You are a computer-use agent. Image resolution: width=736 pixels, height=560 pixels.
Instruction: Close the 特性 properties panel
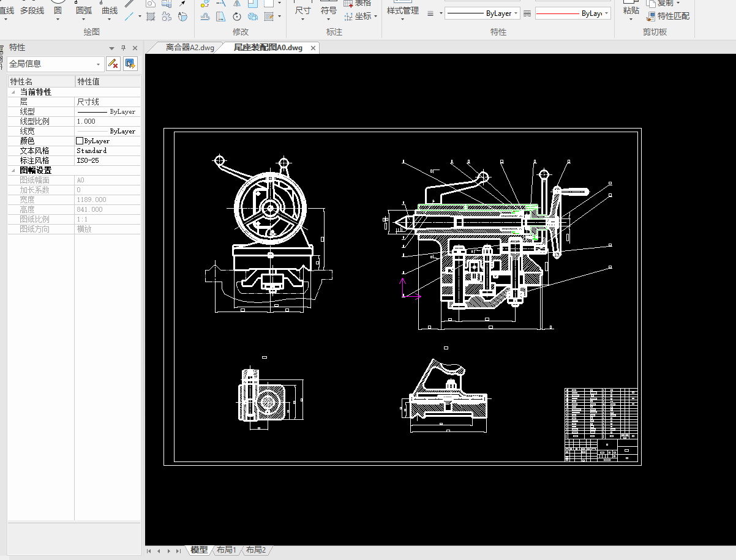point(135,48)
